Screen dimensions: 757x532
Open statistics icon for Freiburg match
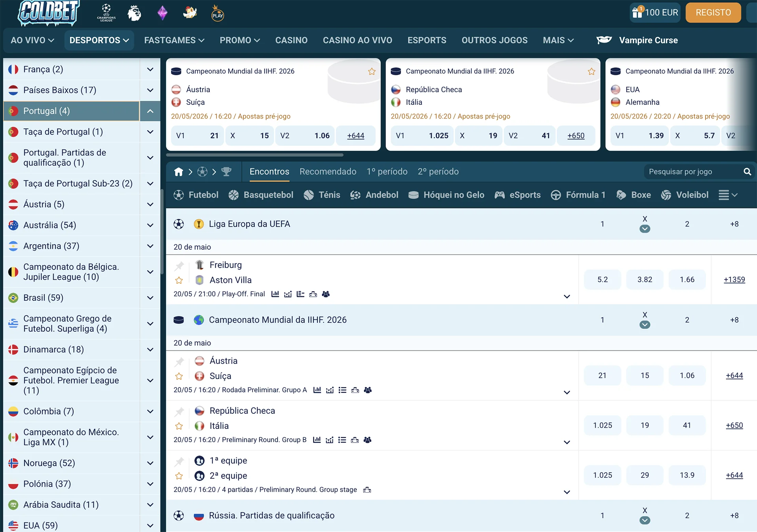(x=275, y=294)
